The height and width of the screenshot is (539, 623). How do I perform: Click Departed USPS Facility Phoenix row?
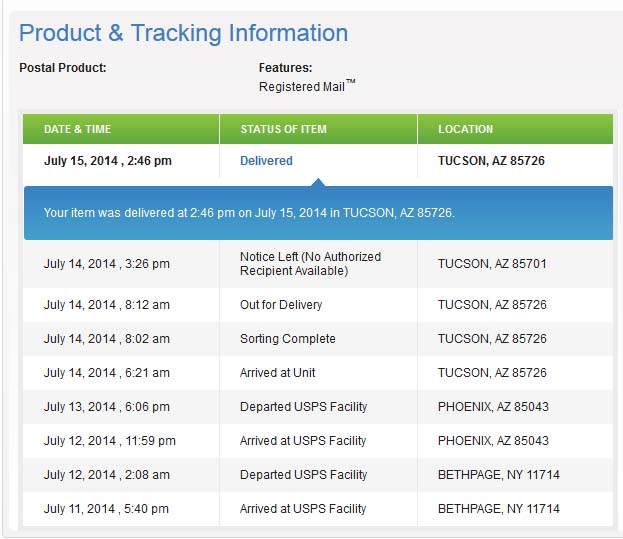click(x=318, y=407)
